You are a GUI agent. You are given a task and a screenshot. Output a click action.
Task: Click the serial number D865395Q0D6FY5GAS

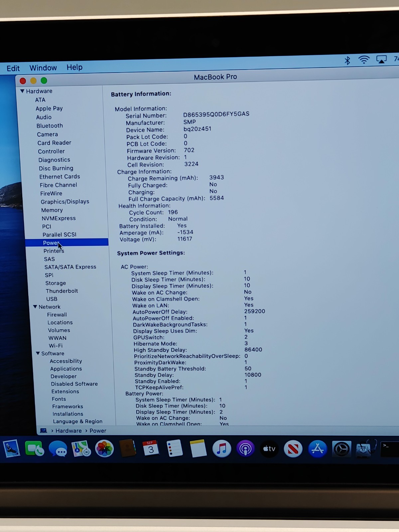pos(216,114)
